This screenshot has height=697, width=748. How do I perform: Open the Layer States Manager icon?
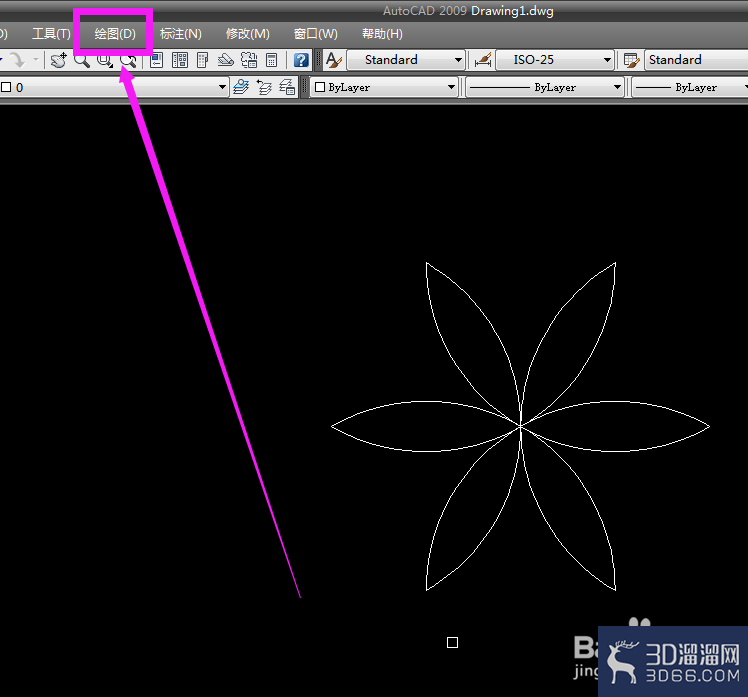pos(287,87)
